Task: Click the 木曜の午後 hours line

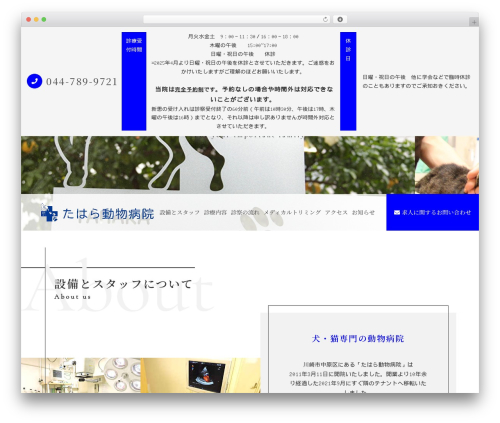Action: pos(243,45)
